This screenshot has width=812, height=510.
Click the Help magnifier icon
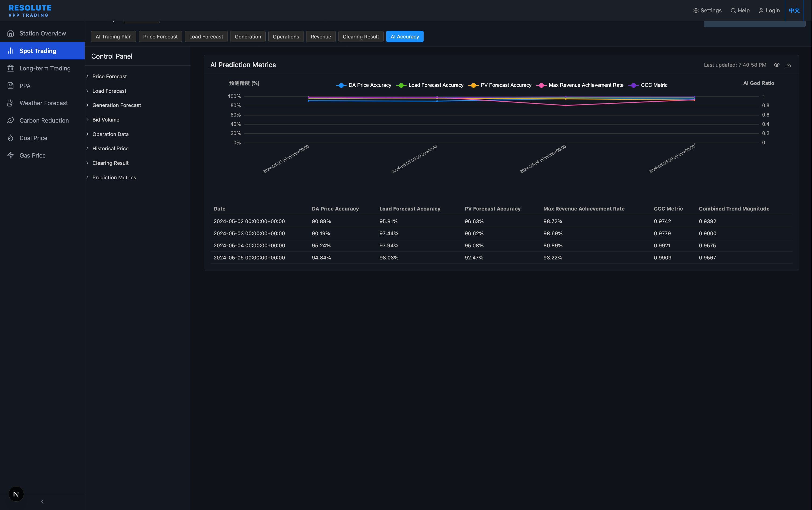coord(733,10)
